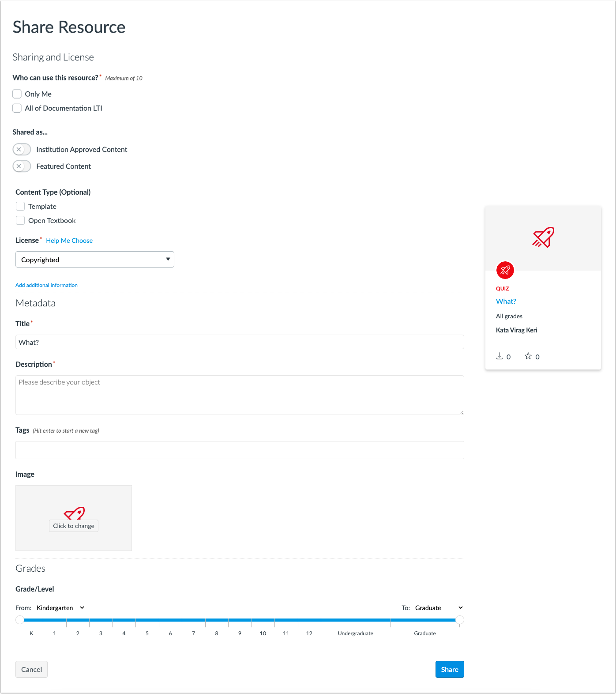The image size is (616, 694).
Task: Toggle Featured Content switch
Action: tap(22, 166)
